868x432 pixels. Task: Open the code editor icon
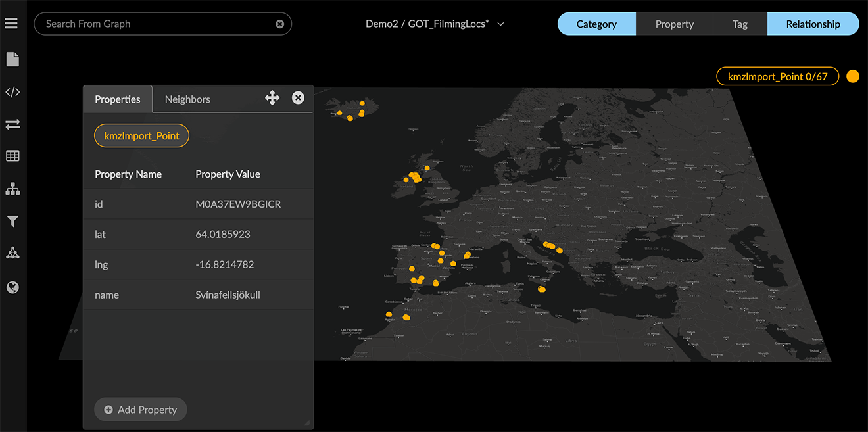[12, 92]
